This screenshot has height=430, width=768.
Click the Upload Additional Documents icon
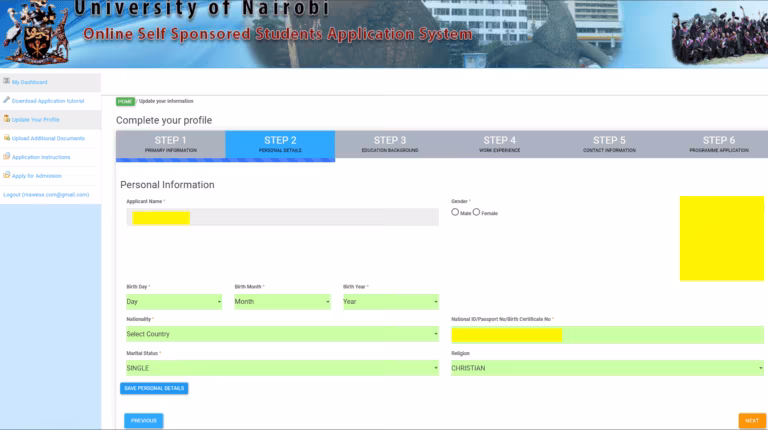pos(6,138)
